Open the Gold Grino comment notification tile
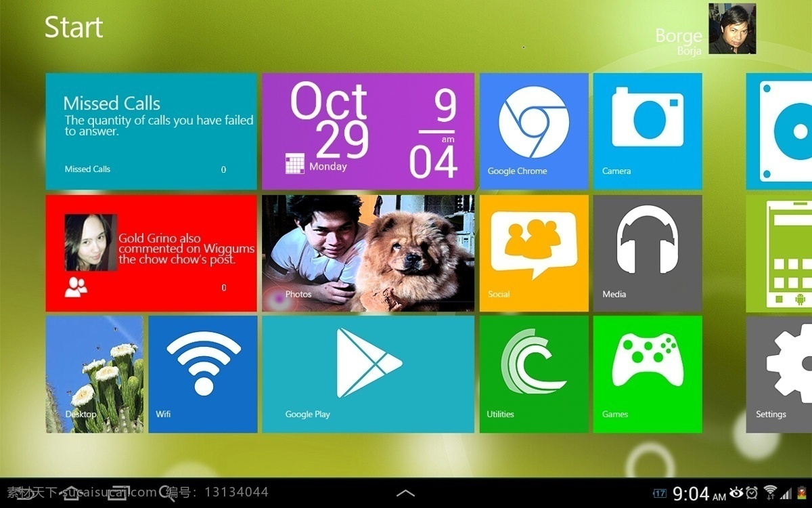 pyautogui.click(x=152, y=253)
